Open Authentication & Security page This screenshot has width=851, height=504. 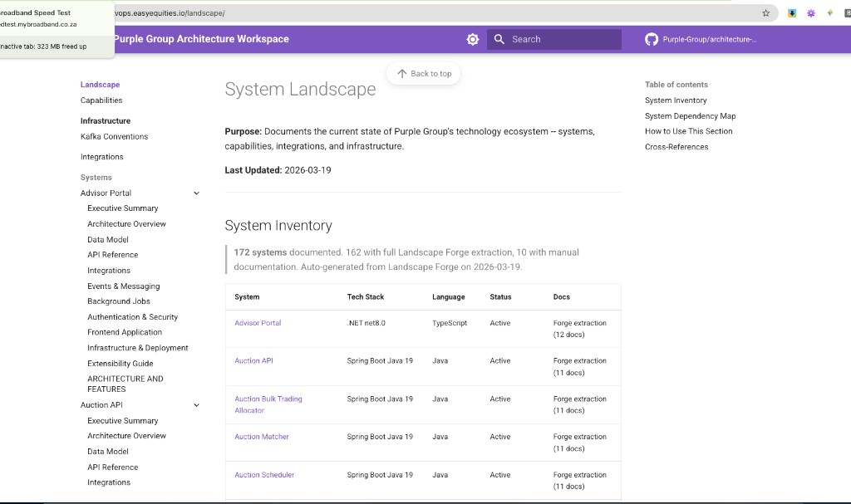tap(132, 317)
